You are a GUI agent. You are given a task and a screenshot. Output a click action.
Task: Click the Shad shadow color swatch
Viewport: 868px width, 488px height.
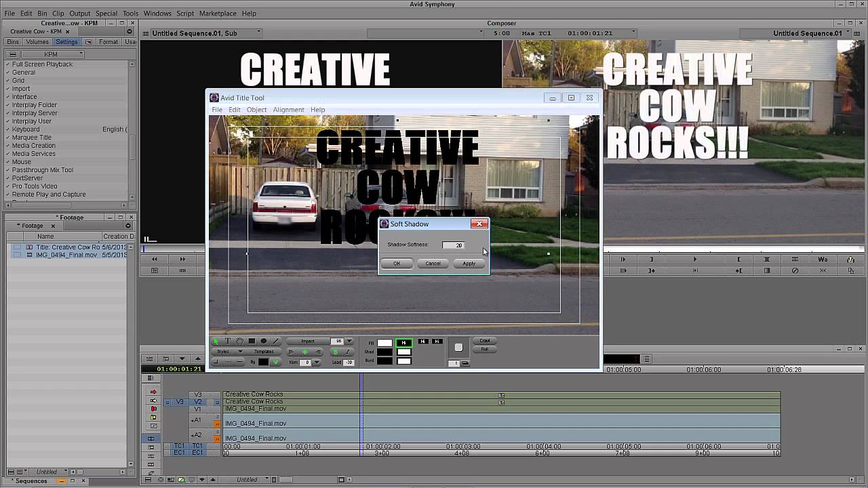click(x=384, y=352)
